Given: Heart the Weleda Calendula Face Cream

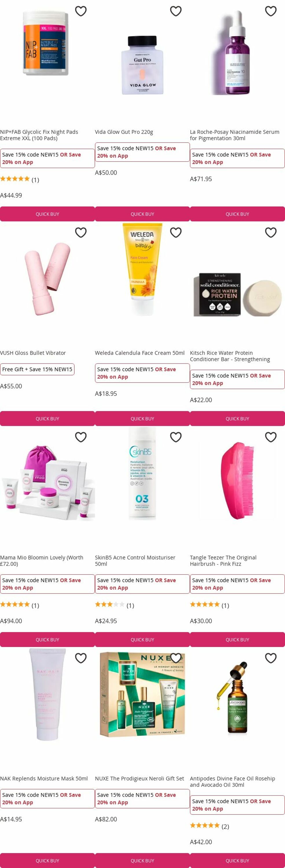Looking at the screenshot, I should click(176, 233).
